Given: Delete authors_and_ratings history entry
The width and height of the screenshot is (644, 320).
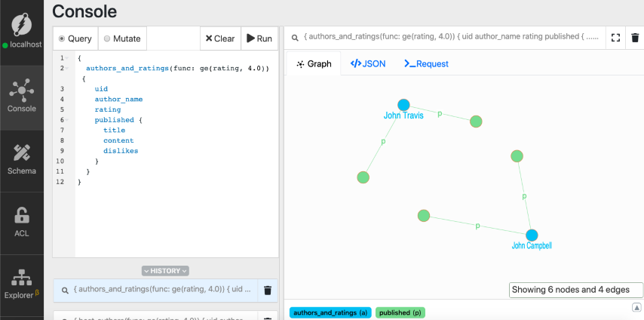Looking at the screenshot, I should (x=266, y=290).
